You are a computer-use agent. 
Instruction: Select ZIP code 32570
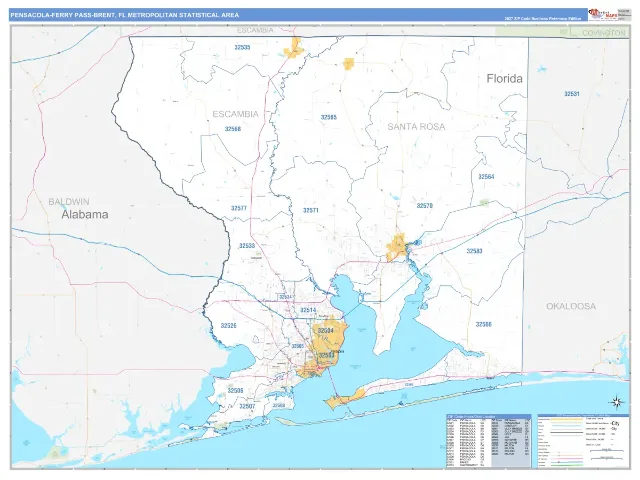tap(424, 206)
